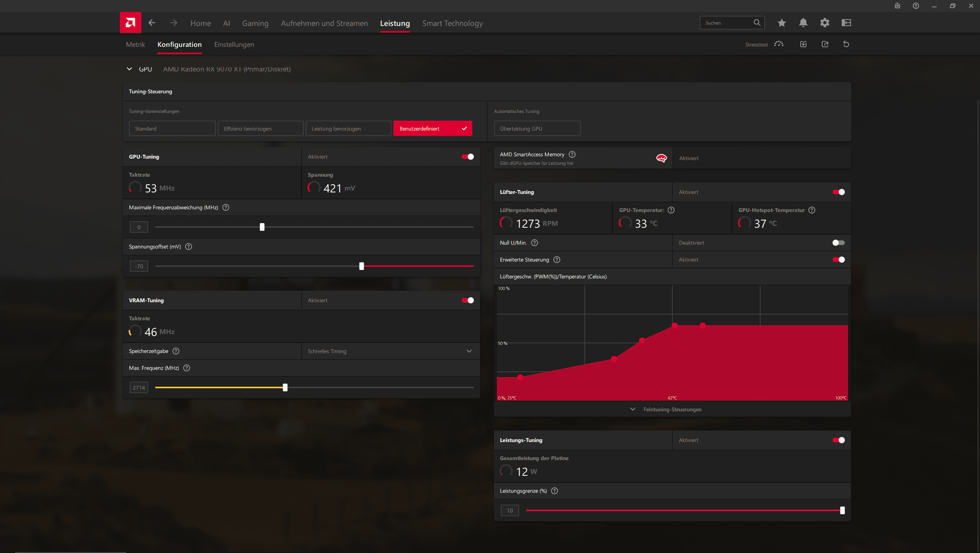Select Leistung bevorzugen preset
This screenshot has height=553, width=980.
(x=349, y=129)
